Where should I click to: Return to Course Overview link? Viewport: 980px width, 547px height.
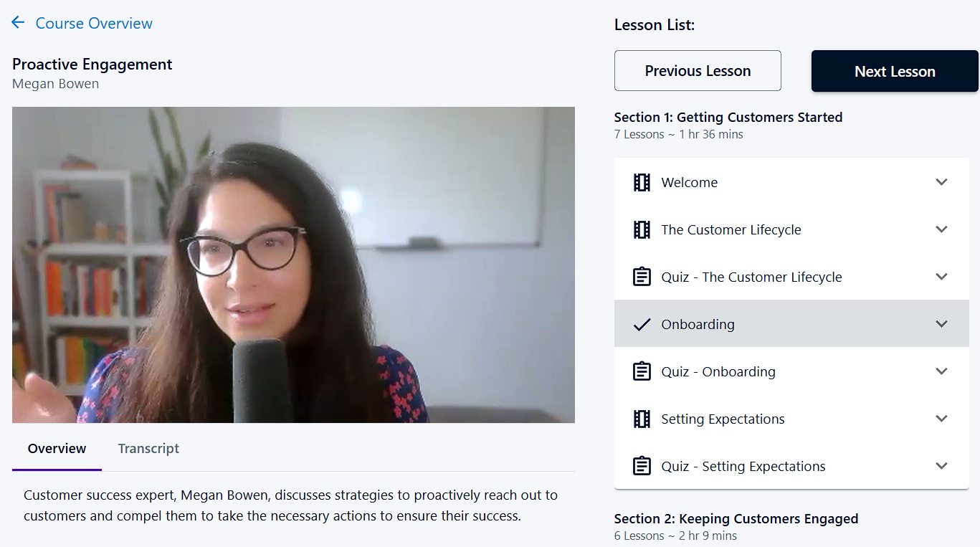pyautogui.click(x=94, y=23)
